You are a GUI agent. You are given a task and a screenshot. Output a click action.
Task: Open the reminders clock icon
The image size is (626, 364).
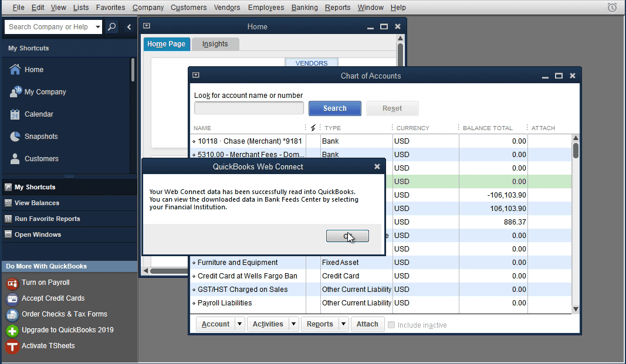pyautogui.click(x=612, y=8)
